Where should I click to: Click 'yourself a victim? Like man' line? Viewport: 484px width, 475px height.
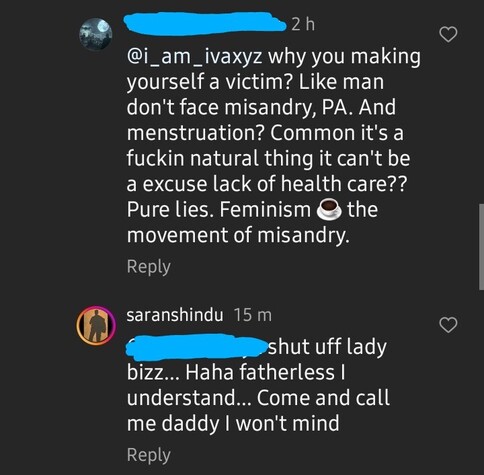tap(255, 82)
